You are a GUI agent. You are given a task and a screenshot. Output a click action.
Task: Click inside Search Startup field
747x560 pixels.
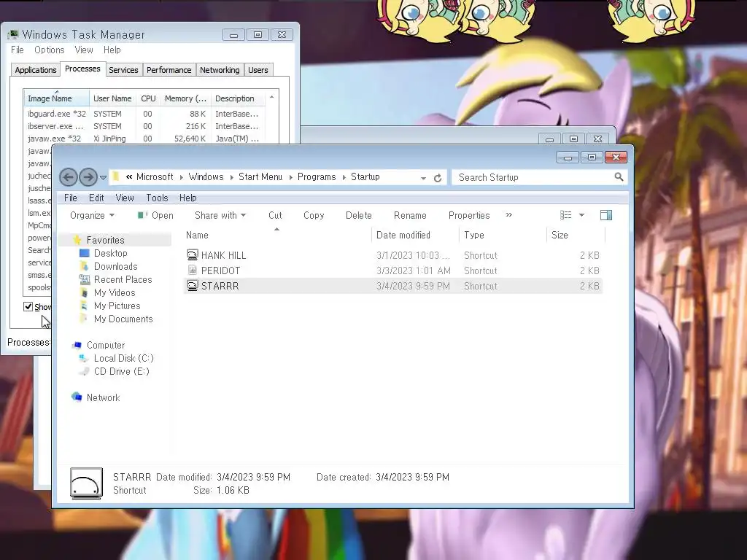pos(533,177)
